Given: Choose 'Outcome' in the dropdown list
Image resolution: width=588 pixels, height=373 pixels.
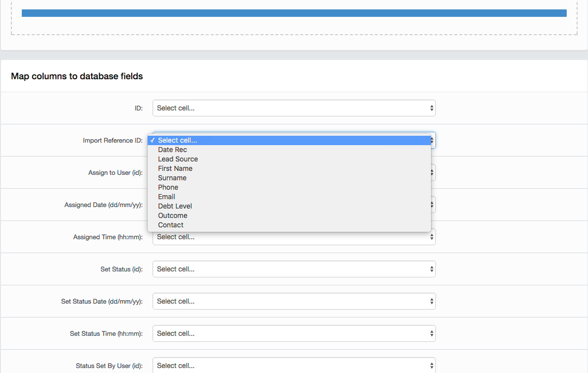Looking at the screenshot, I should [172, 215].
